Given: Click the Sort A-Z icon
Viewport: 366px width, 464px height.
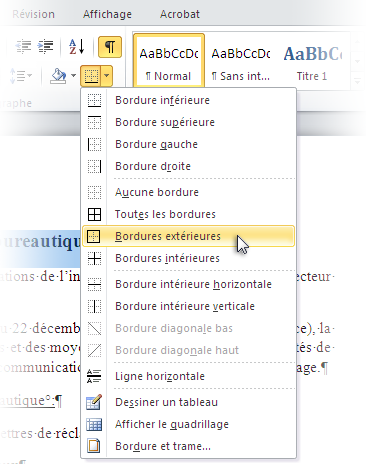Looking at the screenshot, I should pos(76,47).
